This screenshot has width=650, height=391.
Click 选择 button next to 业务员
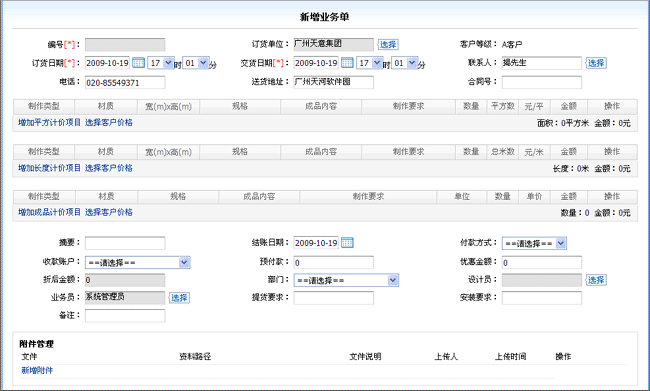pyautogui.click(x=179, y=298)
